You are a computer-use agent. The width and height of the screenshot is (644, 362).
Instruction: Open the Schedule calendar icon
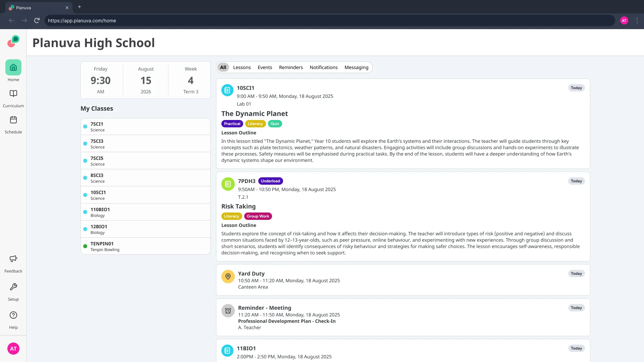click(x=13, y=120)
